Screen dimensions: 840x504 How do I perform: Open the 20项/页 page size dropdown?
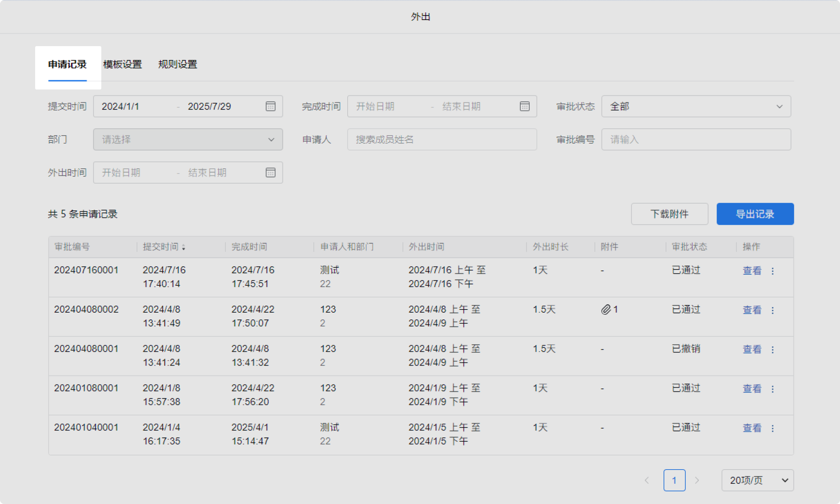(757, 480)
